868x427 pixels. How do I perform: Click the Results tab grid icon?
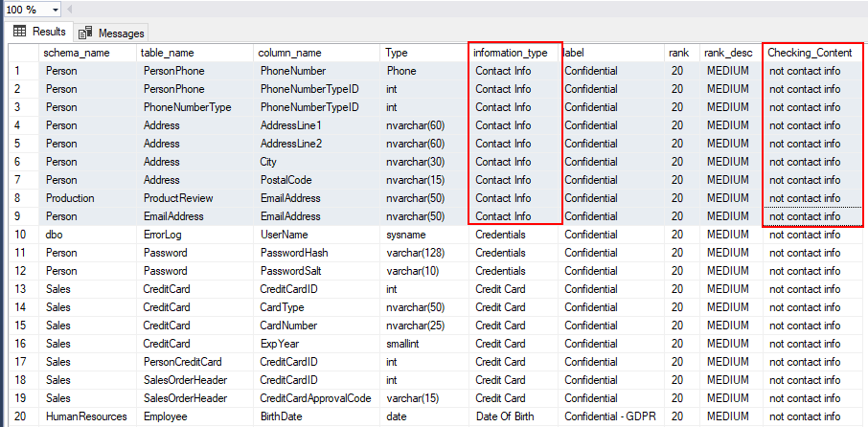[19, 32]
